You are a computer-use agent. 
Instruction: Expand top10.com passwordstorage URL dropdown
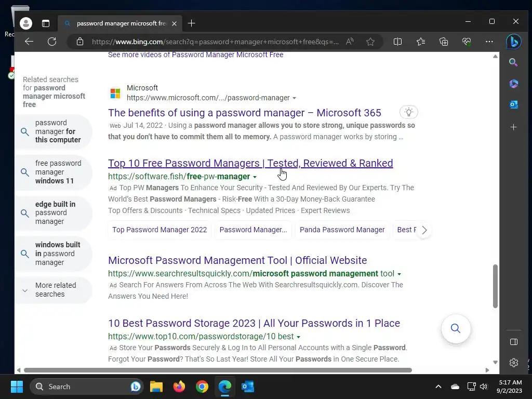point(299,337)
